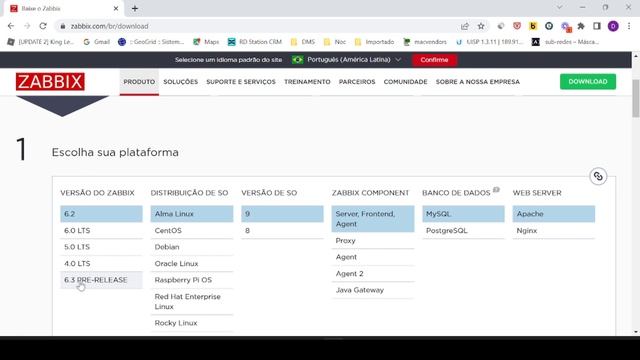Open the PRODUTO menu
640x360 pixels.
pyautogui.click(x=139, y=82)
